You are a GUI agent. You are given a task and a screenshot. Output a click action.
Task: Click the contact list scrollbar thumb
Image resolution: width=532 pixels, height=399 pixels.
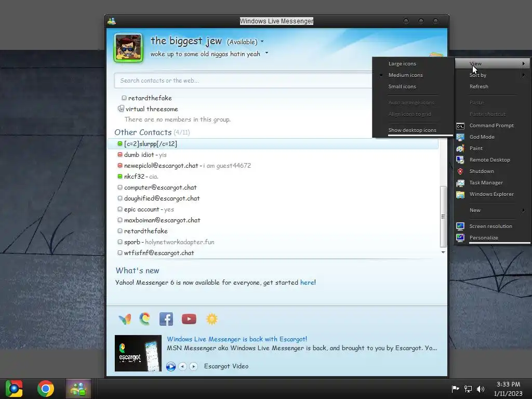pos(443,217)
